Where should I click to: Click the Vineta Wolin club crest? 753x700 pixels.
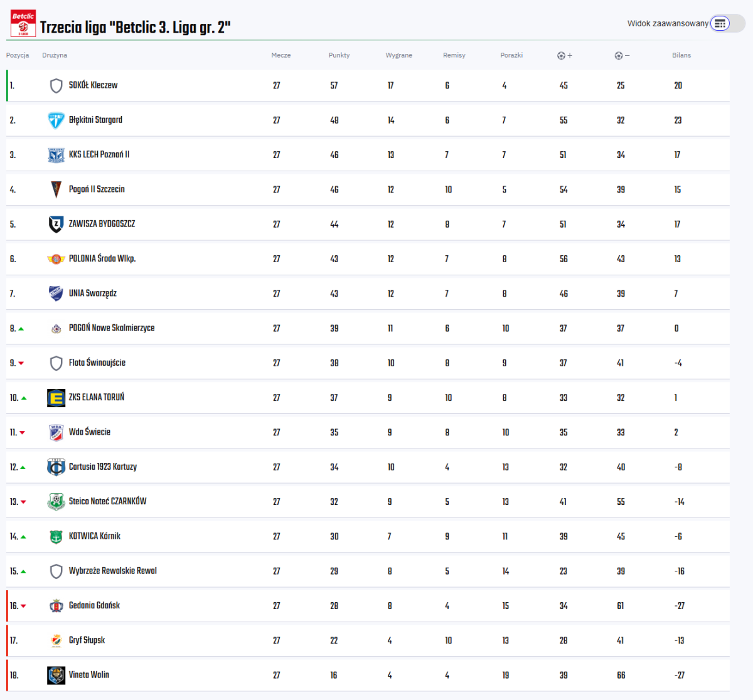click(x=56, y=675)
